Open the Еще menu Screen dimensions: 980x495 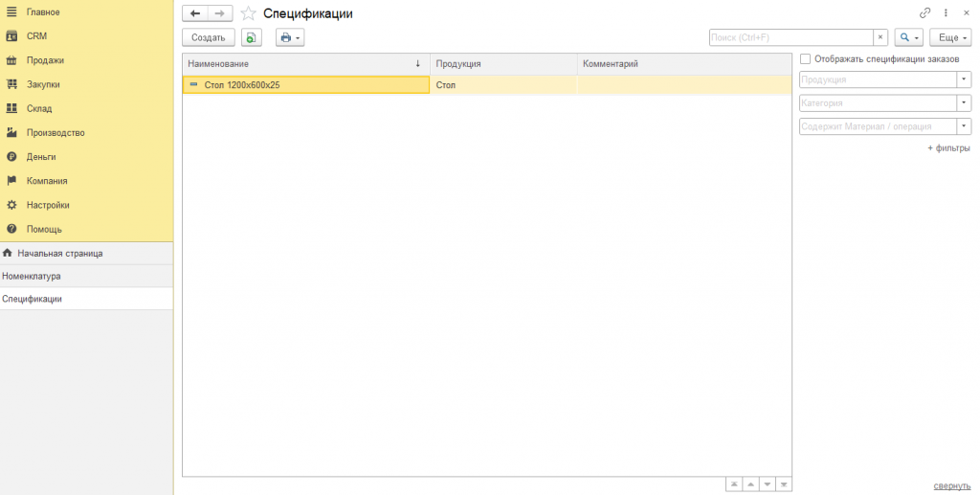tap(950, 37)
